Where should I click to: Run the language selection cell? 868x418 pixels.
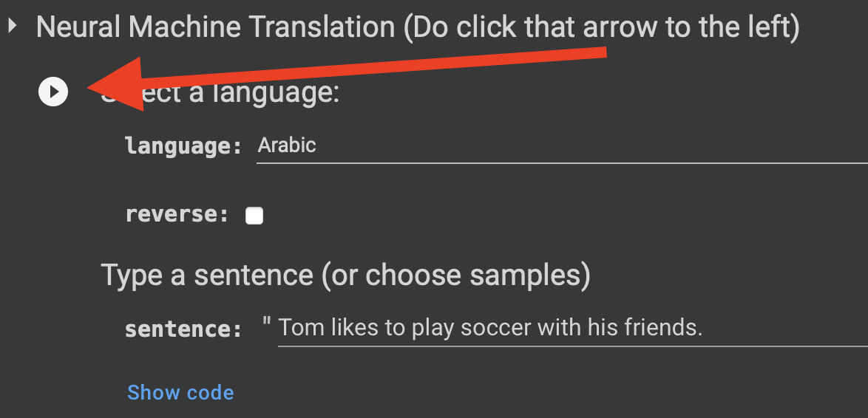tap(53, 92)
